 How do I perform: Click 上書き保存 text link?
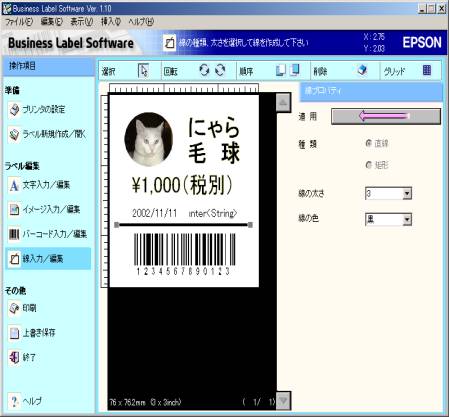tap(39, 333)
